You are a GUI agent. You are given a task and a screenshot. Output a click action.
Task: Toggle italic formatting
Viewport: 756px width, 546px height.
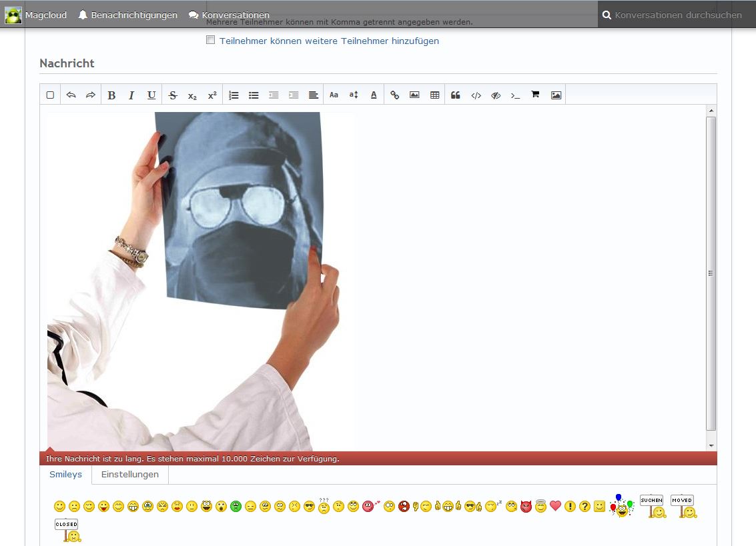click(x=131, y=95)
